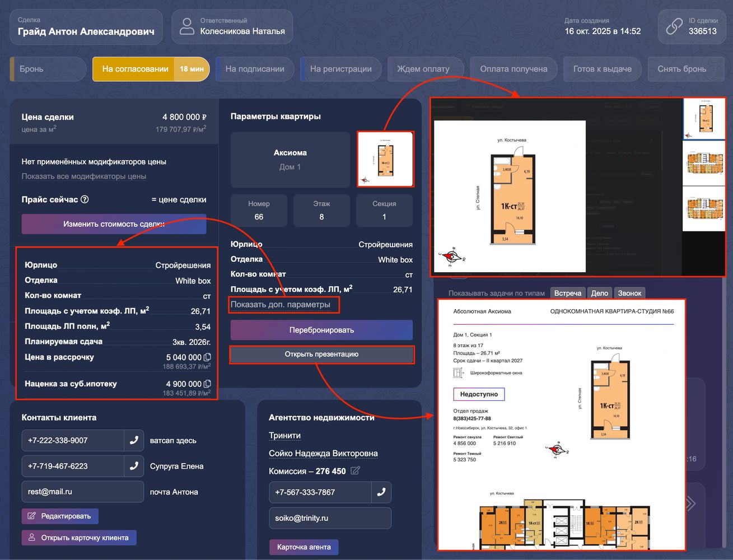Call +7-222-338-9007 using its phone icon
This screenshot has height=560, width=733.
[x=134, y=441]
